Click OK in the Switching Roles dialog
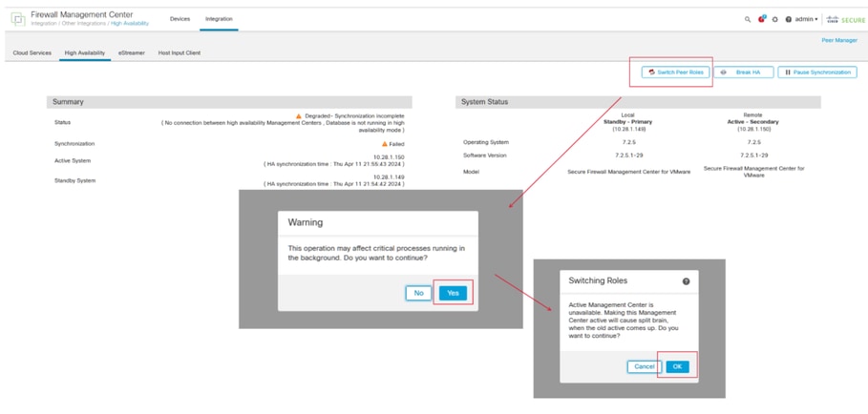This screenshot has width=868, height=414. pyautogui.click(x=678, y=366)
